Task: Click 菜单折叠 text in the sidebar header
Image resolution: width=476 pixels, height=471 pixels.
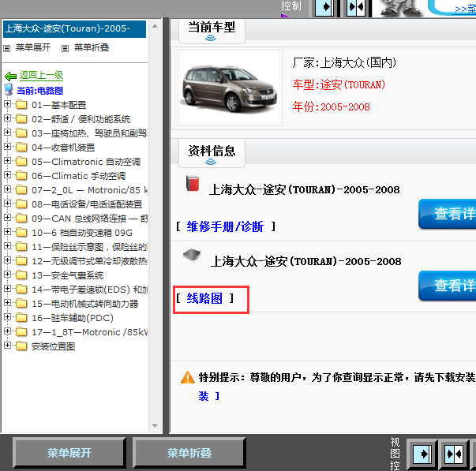Action: [x=92, y=47]
